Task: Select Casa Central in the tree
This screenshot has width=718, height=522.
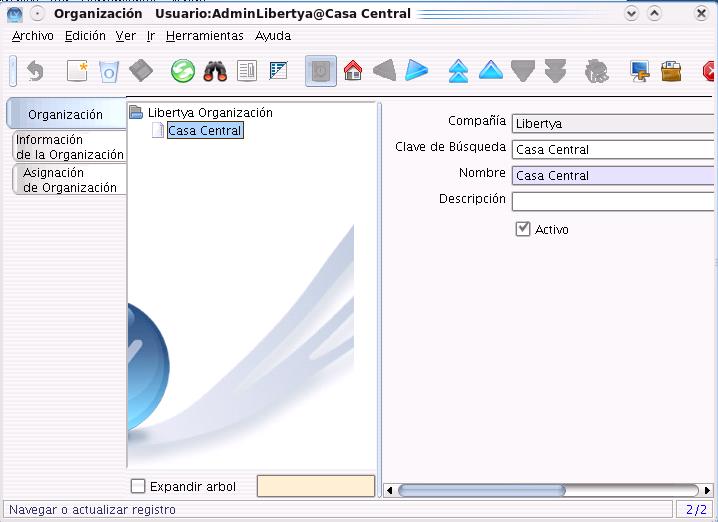Action: point(204,130)
